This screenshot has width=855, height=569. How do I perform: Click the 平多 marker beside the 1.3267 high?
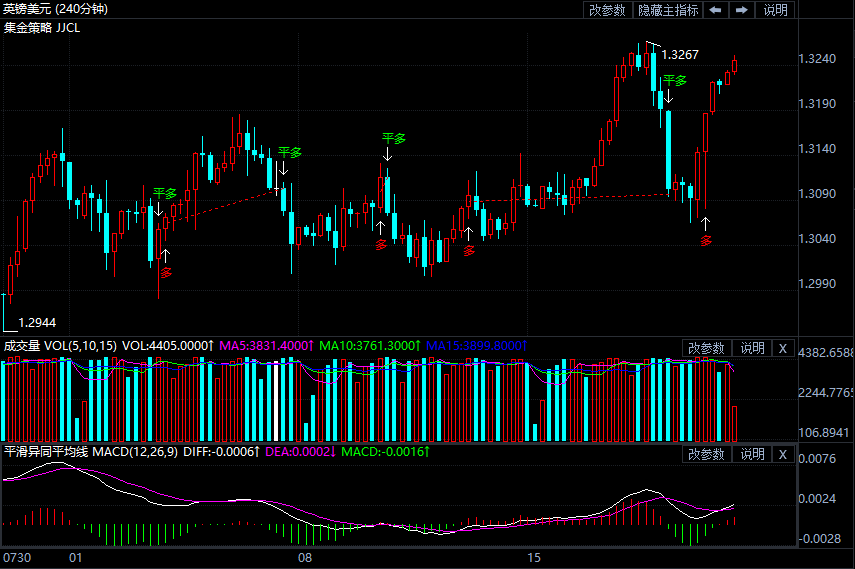click(675, 80)
